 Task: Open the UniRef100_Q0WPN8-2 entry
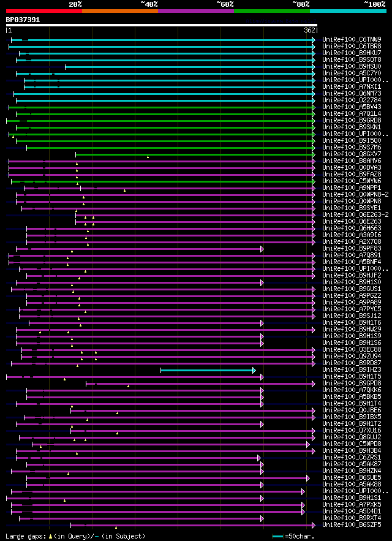pos(355,194)
